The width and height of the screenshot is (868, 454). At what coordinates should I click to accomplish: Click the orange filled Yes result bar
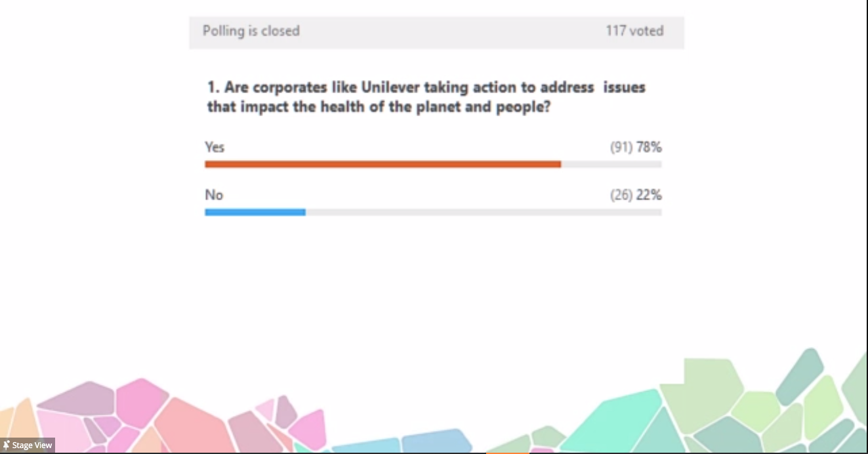(x=382, y=164)
